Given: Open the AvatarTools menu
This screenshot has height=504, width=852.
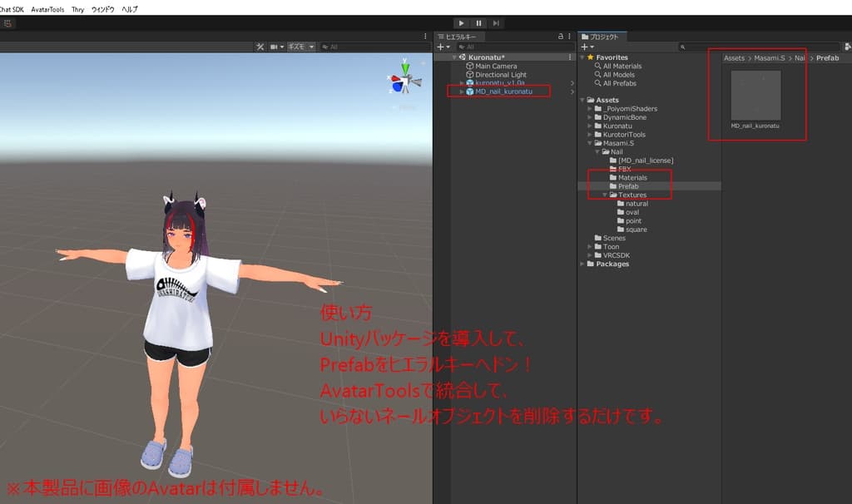Looking at the screenshot, I should pyautogui.click(x=47, y=9).
